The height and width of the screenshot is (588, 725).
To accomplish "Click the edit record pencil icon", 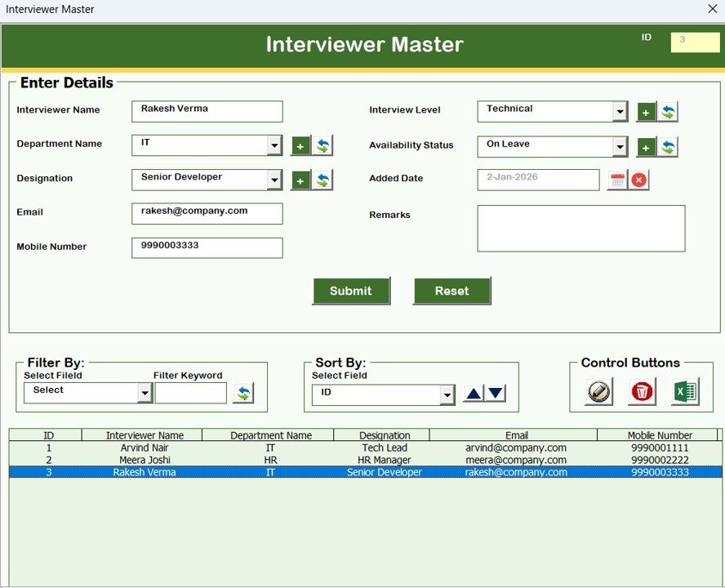I will point(598,390).
